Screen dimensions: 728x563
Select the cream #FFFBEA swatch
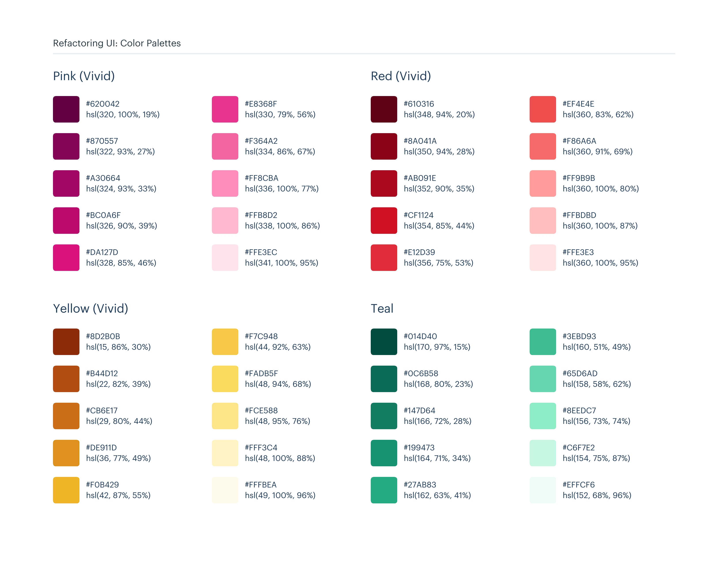(225, 490)
